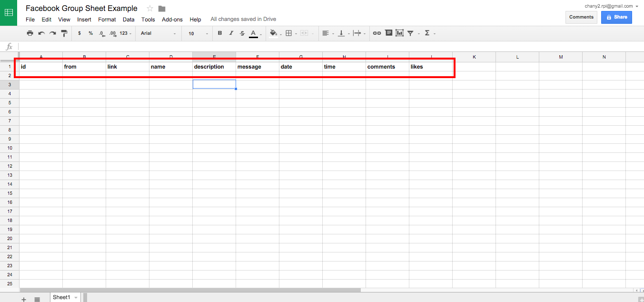Toggle italic formatting
This screenshot has width=644, height=302.
pos(231,33)
